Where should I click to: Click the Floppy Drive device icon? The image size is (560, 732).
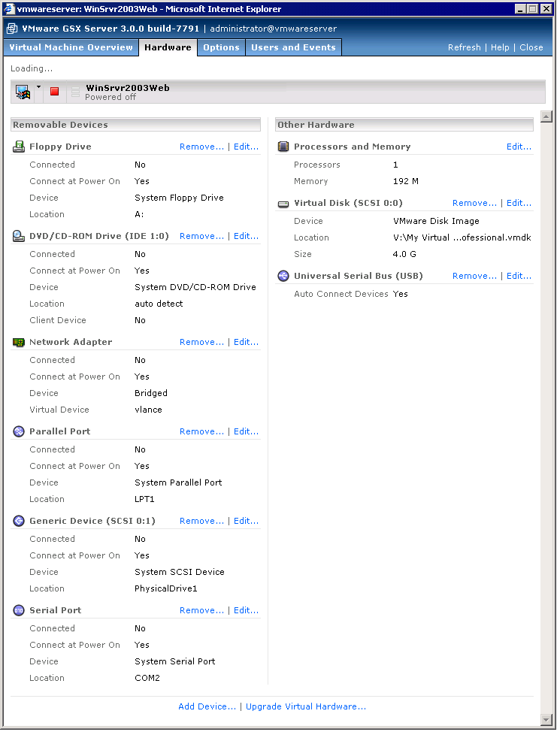tap(19, 147)
